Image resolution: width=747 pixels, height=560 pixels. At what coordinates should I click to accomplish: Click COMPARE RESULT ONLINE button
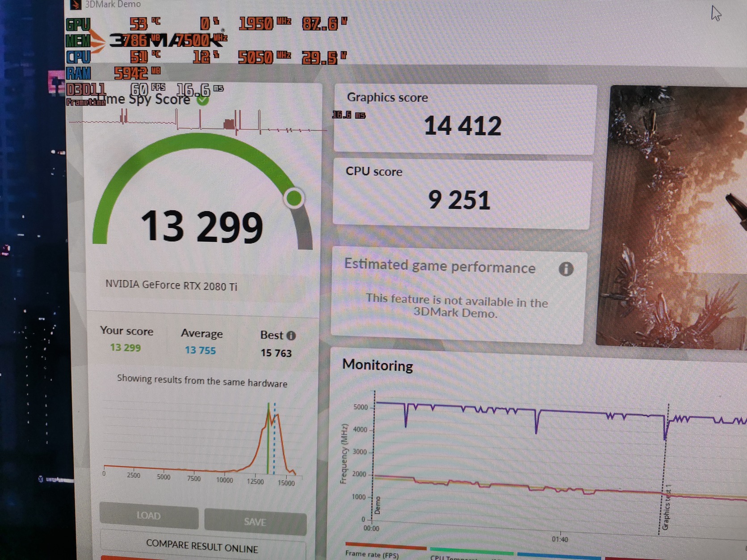pos(202,547)
